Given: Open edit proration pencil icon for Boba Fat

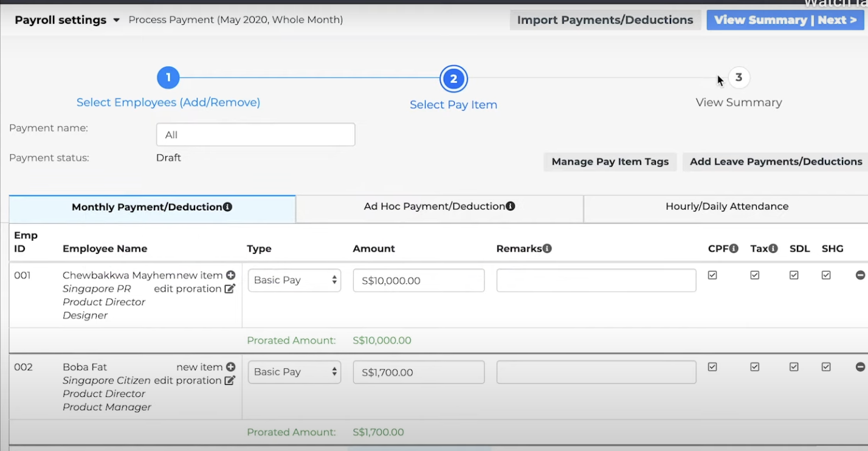Looking at the screenshot, I should coord(229,380).
